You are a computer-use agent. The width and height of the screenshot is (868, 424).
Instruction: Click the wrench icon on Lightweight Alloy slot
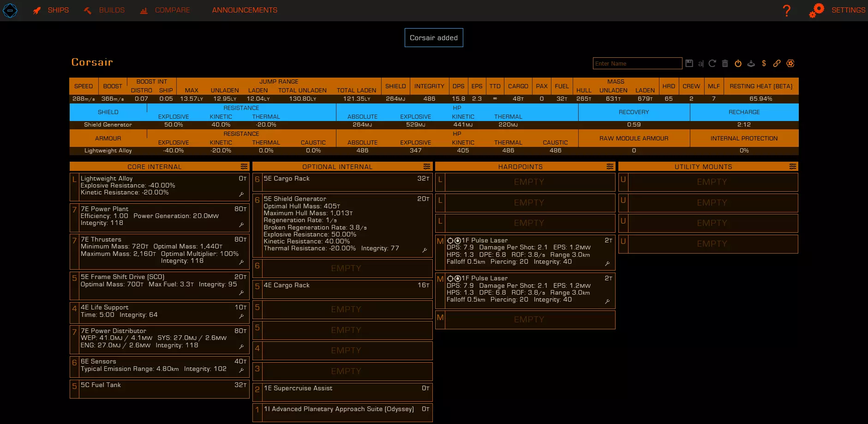241,194
